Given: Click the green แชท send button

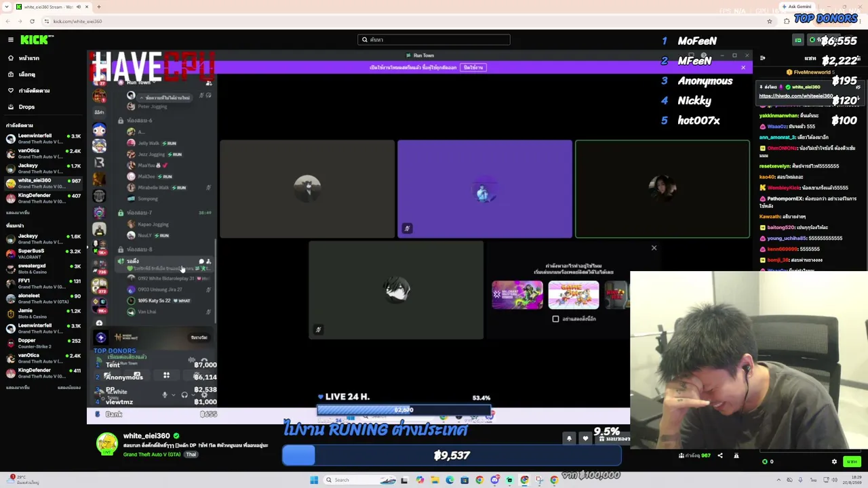Looking at the screenshot, I should coord(852,462).
